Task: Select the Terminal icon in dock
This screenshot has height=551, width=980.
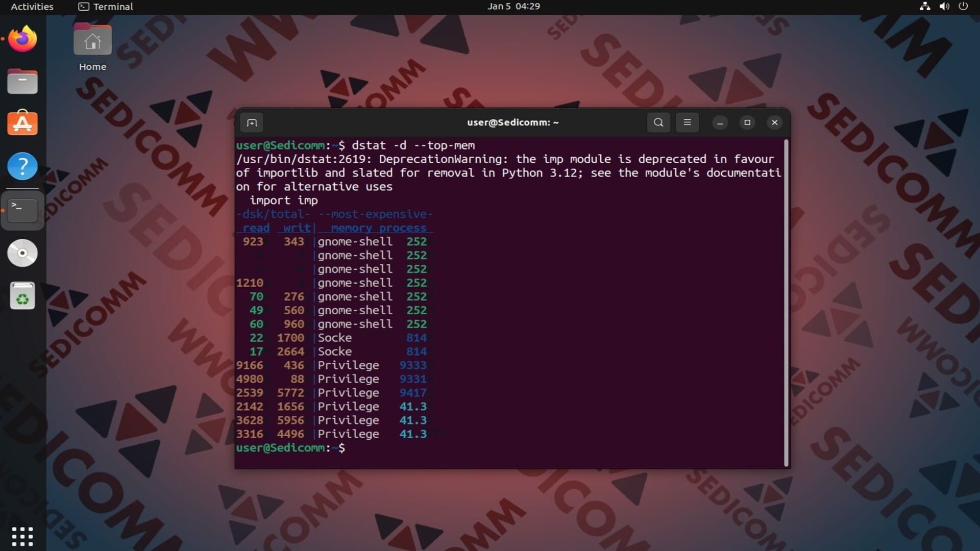Action: point(22,210)
